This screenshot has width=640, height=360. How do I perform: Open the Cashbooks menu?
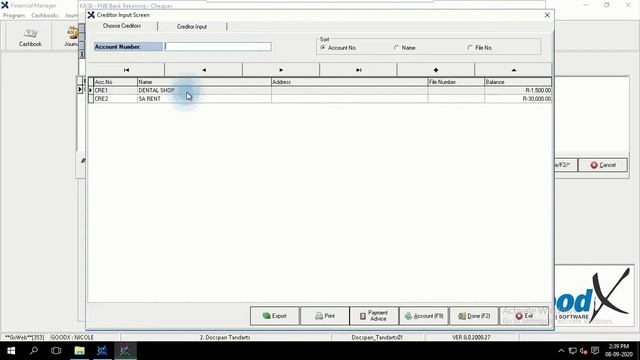coord(45,15)
